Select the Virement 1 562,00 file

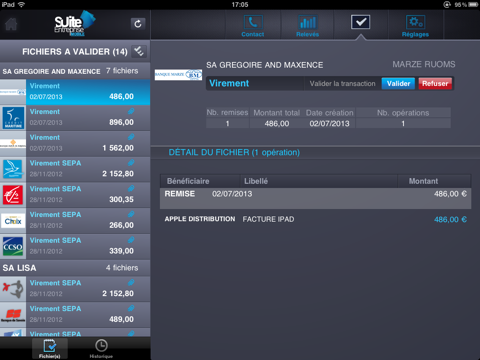(x=75, y=143)
